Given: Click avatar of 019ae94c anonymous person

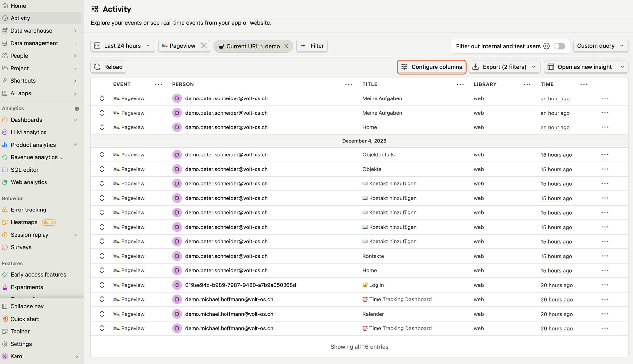Looking at the screenshot, I should click(x=177, y=285).
